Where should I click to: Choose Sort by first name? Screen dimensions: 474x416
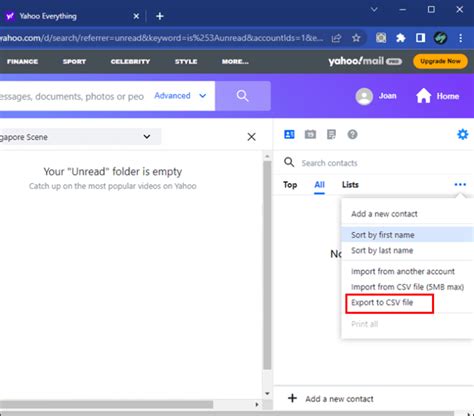coord(407,235)
